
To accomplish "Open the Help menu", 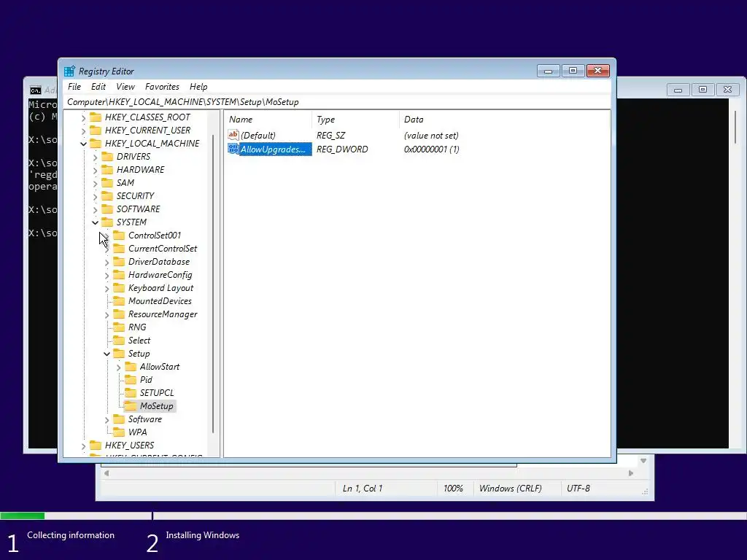I will pyautogui.click(x=198, y=87).
